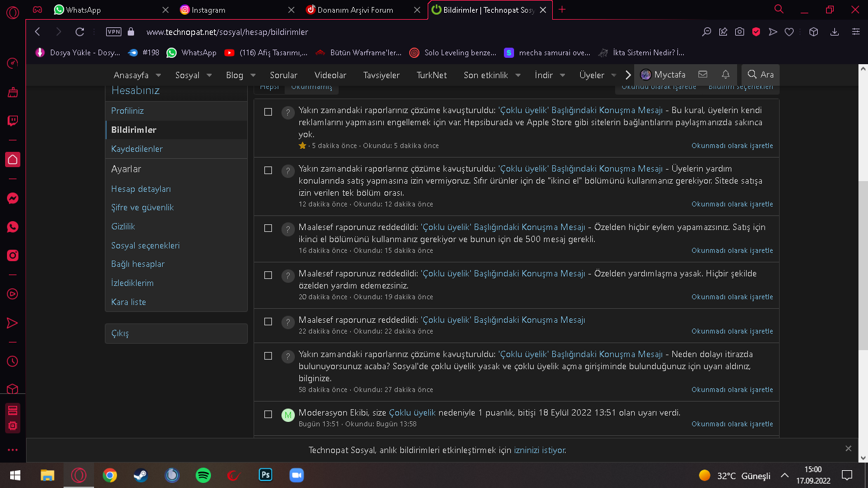Check the box for the 58 dakika önce notification
Screen dimensions: 868x488
pos(268,356)
